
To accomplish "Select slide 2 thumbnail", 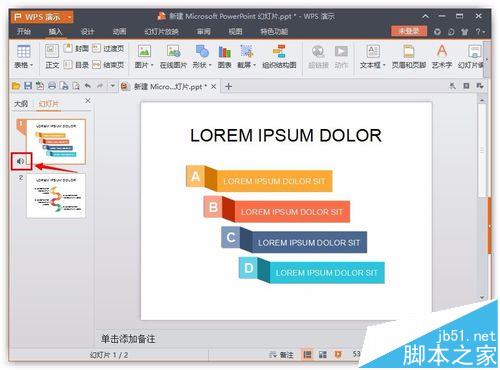I will (56, 196).
